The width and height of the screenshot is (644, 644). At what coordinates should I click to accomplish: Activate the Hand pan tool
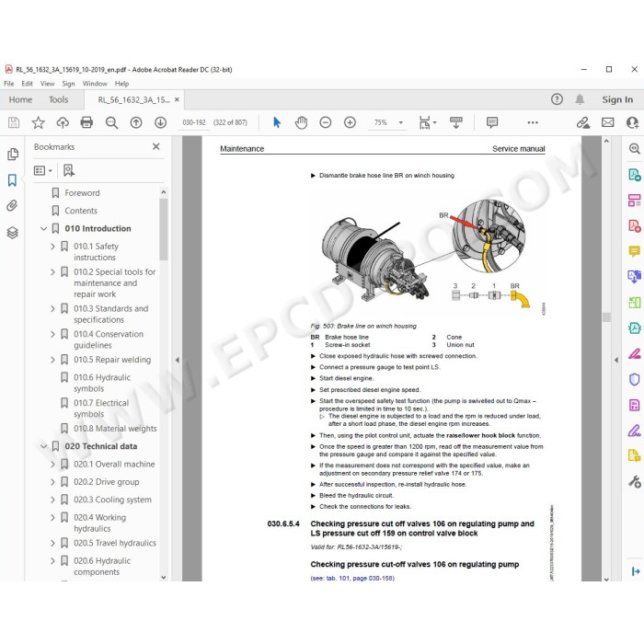301,122
